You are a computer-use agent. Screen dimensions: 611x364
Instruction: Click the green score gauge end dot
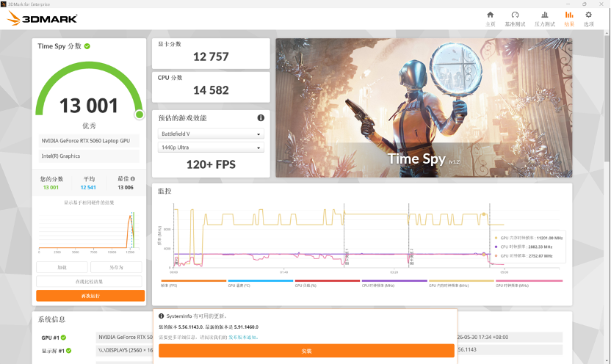point(139,114)
